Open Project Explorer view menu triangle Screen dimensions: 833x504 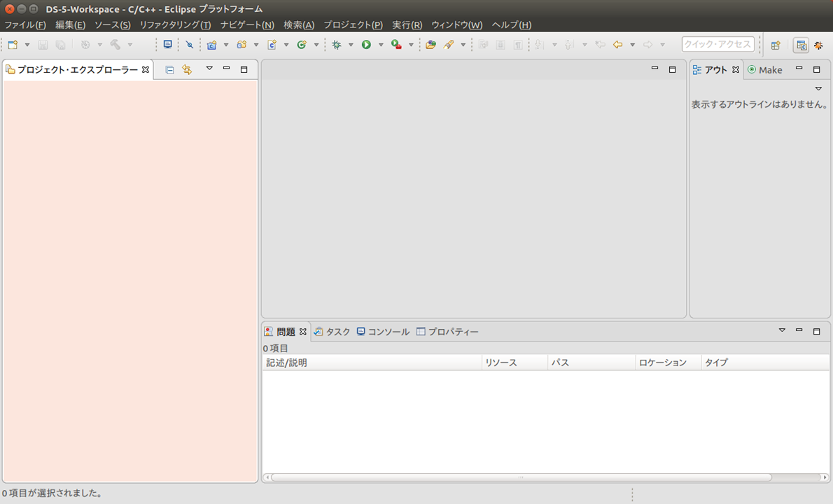(209, 69)
